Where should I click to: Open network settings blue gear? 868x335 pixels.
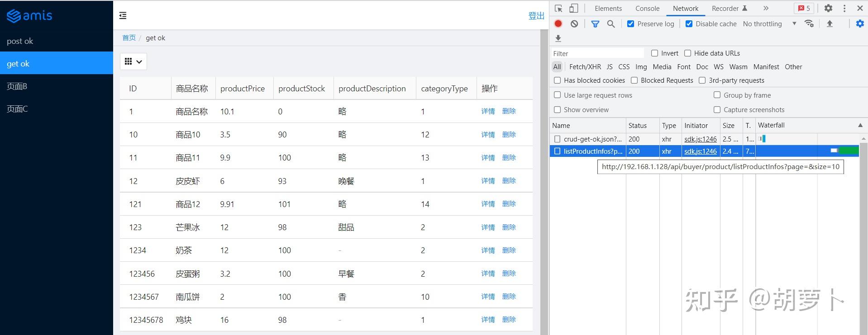(x=860, y=24)
